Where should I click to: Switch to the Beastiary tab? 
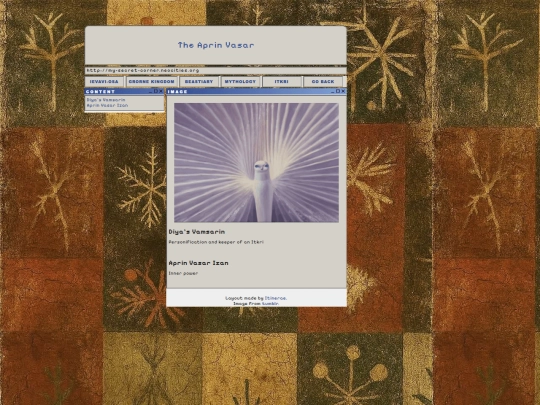coord(199,82)
